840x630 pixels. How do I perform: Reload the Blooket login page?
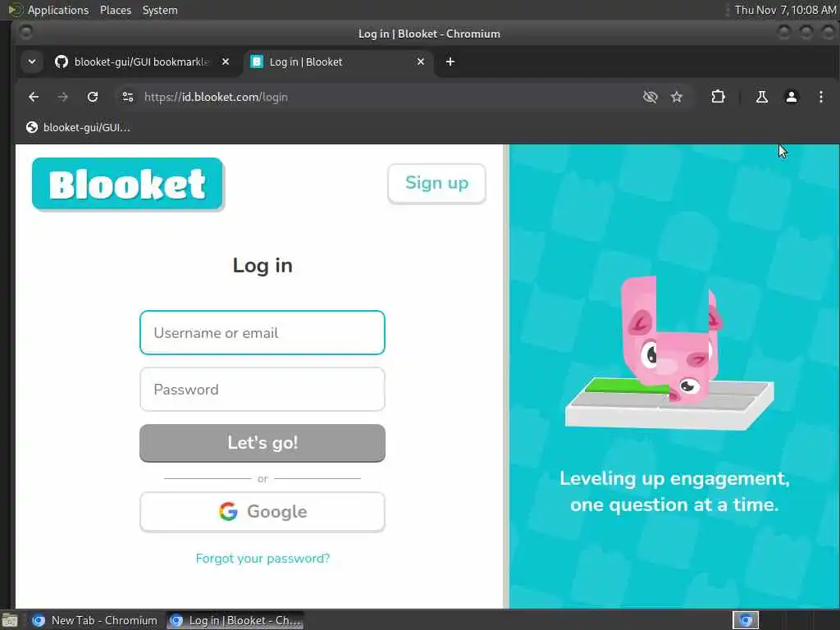coord(93,97)
